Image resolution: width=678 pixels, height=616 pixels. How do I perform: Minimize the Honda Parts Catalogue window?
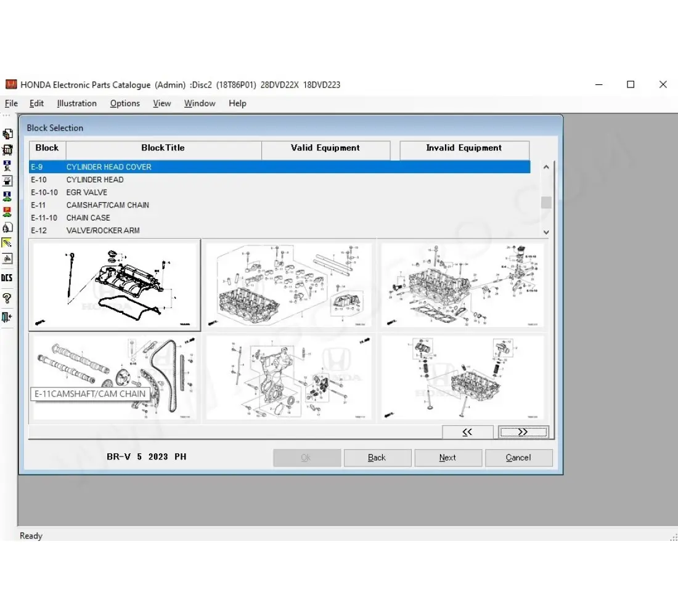point(599,84)
